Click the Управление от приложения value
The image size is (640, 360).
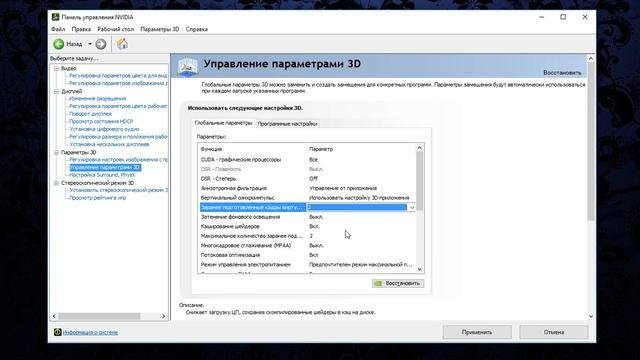343,188
